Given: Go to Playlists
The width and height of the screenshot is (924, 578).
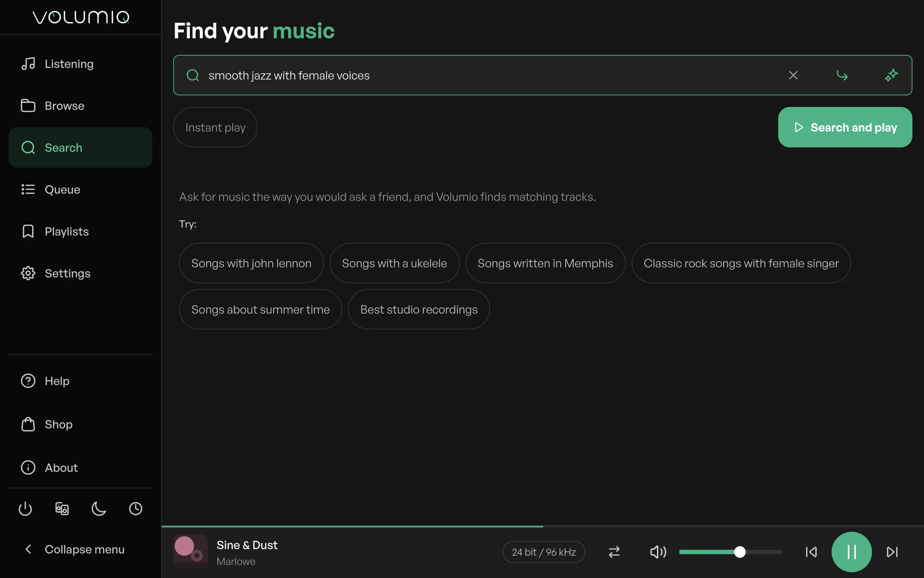Looking at the screenshot, I should [x=80, y=231].
